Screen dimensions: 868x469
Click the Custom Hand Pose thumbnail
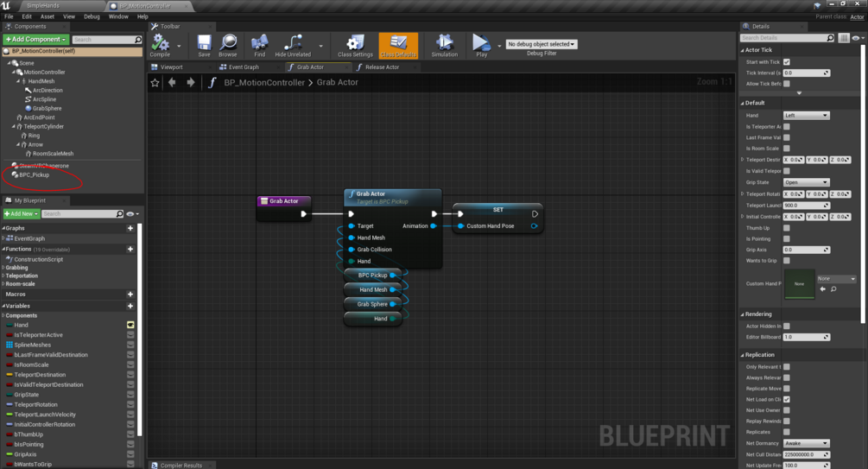(799, 284)
